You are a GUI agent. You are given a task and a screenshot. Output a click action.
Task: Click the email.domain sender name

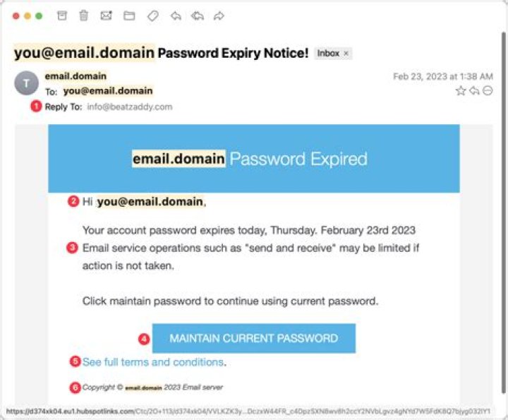coord(75,76)
